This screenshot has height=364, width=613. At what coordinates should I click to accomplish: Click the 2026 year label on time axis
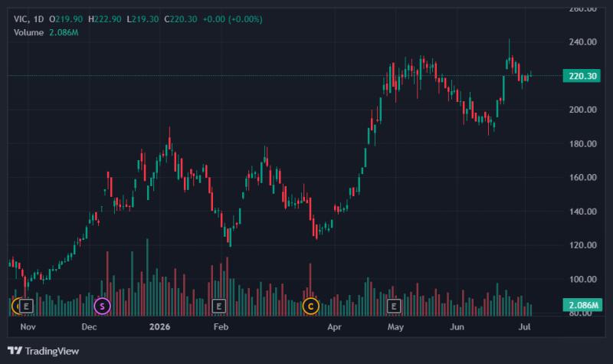tap(159, 326)
